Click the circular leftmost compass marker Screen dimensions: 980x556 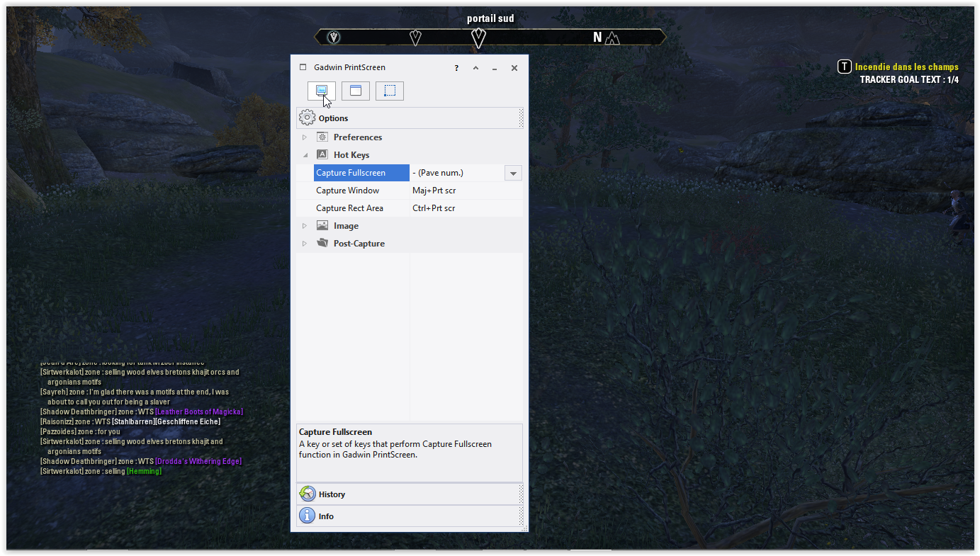pyautogui.click(x=334, y=38)
